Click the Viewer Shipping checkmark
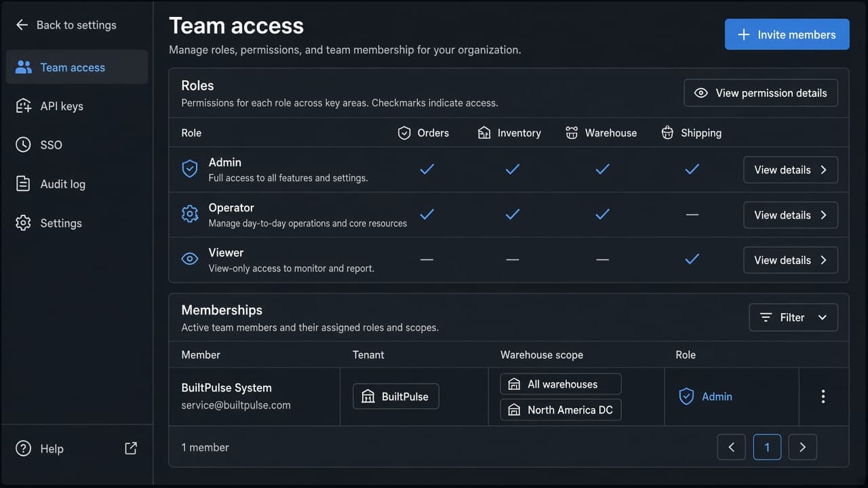This screenshot has height=488, width=868. click(692, 259)
